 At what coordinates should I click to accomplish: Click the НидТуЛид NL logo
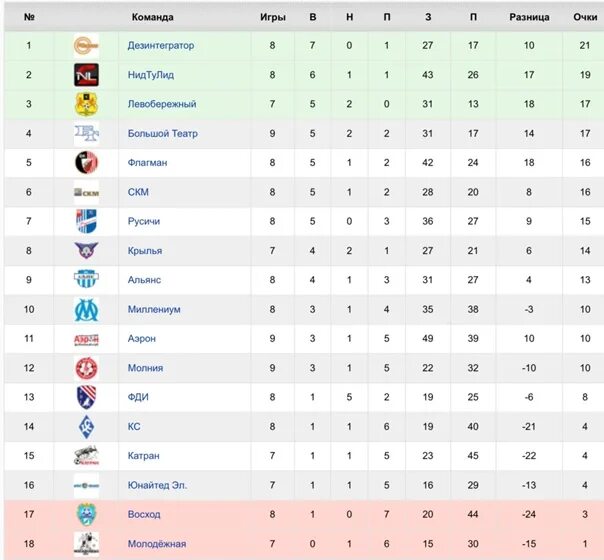click(86, 75)
